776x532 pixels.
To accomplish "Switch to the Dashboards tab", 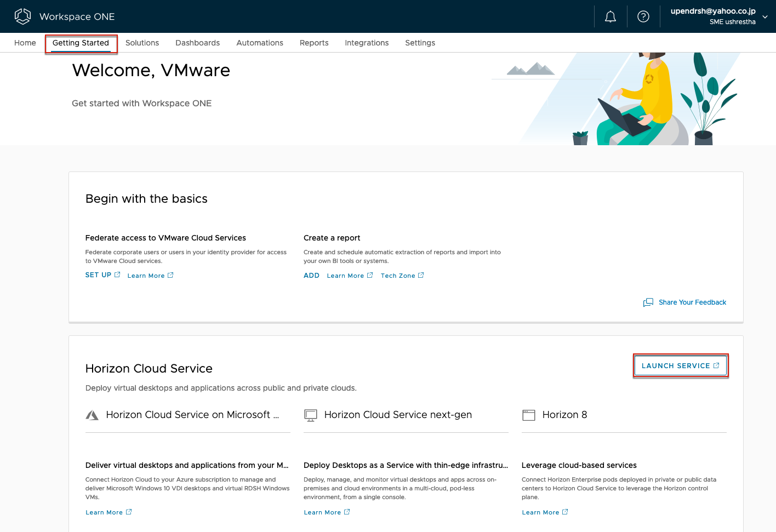I will point(197,43).
